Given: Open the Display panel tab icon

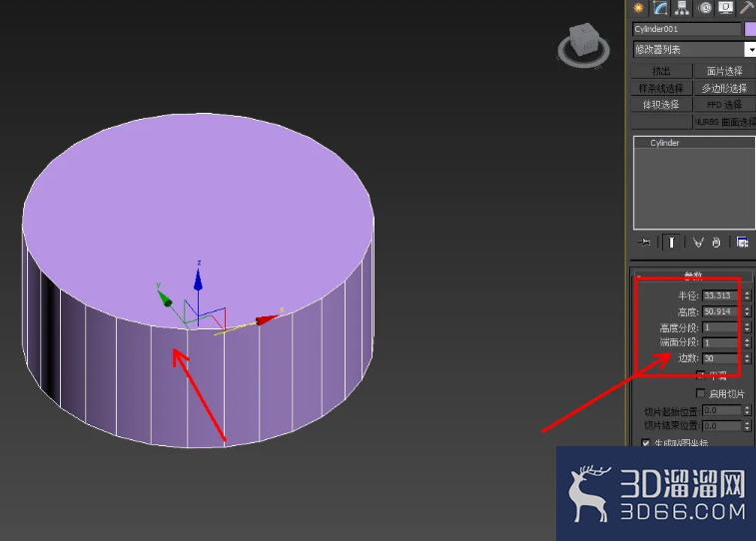Looking at the screenshot, I should click(726, 8).
